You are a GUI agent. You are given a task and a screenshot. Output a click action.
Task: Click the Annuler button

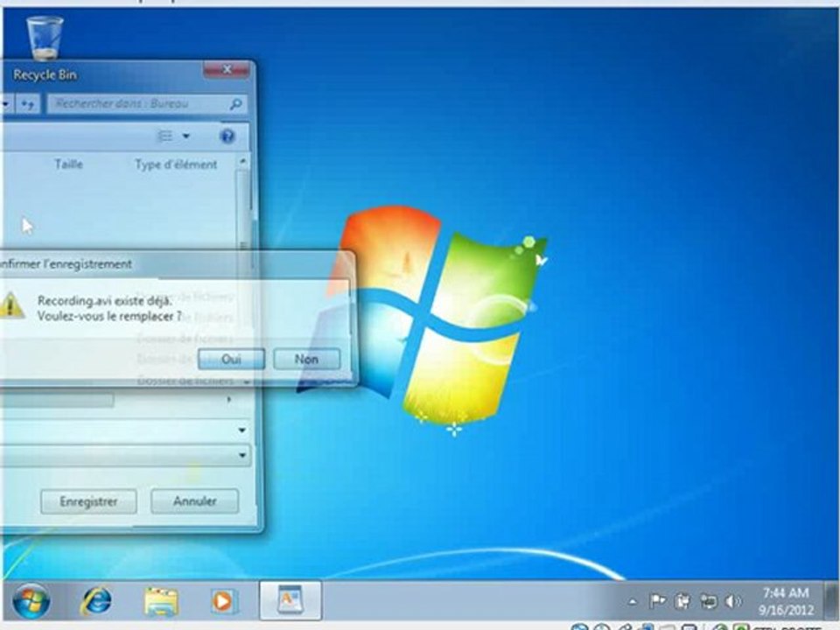[x=194, y=500]
